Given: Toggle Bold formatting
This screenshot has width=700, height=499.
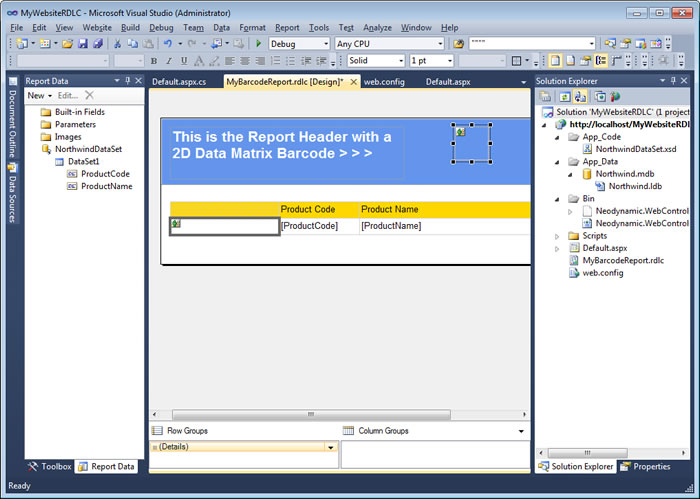Looking at the screenshot, I should (x=154, y=61).
